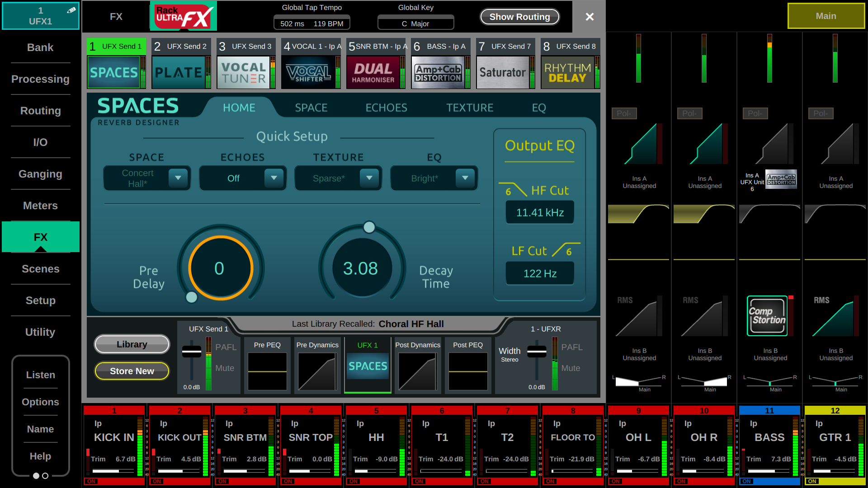The width and height of the screenshot is (868, 488).
Task: Switch to the ECHOES tab in Spaces
Action: 386,108
